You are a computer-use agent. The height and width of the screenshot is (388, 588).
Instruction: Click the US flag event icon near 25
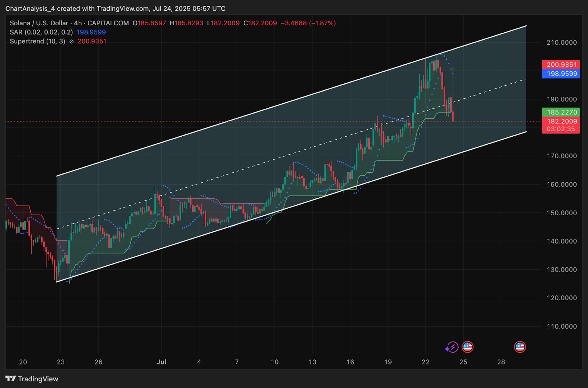(467, 347)
